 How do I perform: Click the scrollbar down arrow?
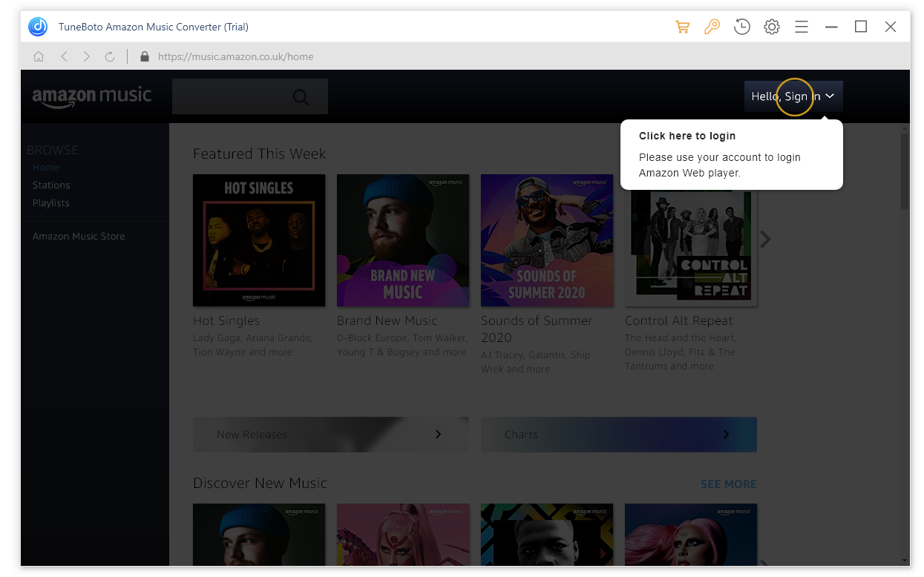tap(905, 560)
